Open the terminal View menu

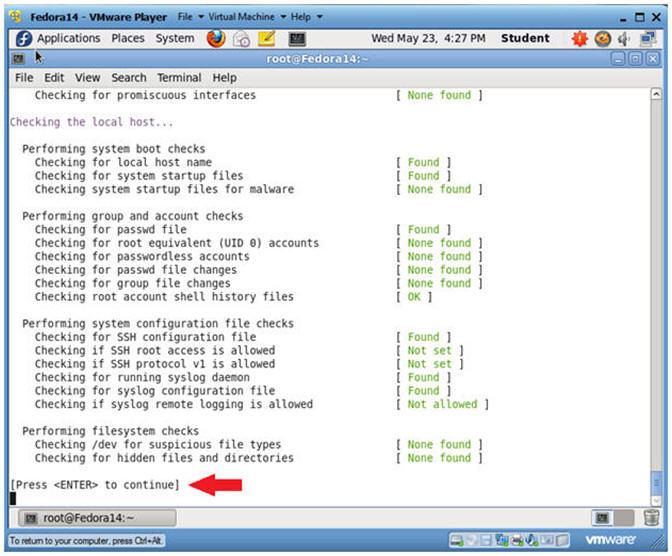(87, 78)
